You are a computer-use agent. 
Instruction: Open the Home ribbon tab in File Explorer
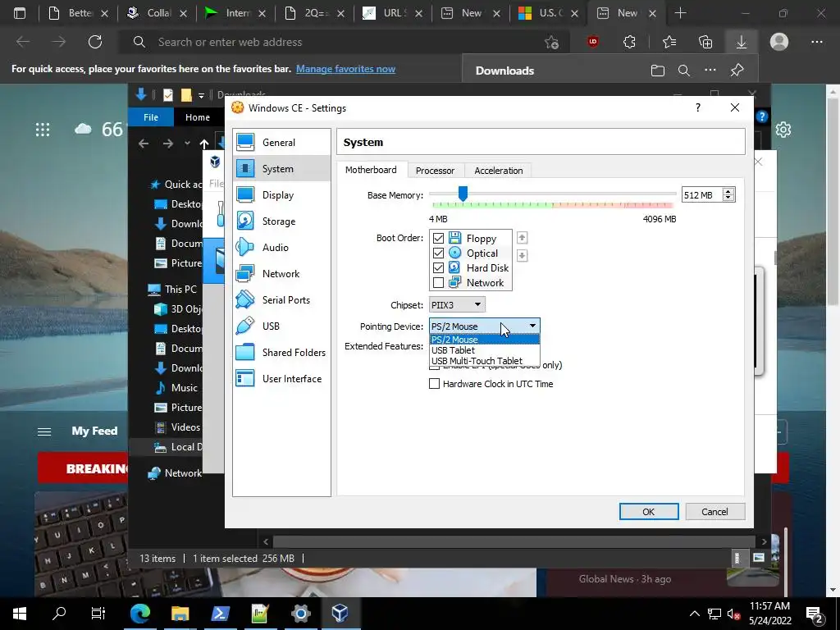(x=198, y=117)
